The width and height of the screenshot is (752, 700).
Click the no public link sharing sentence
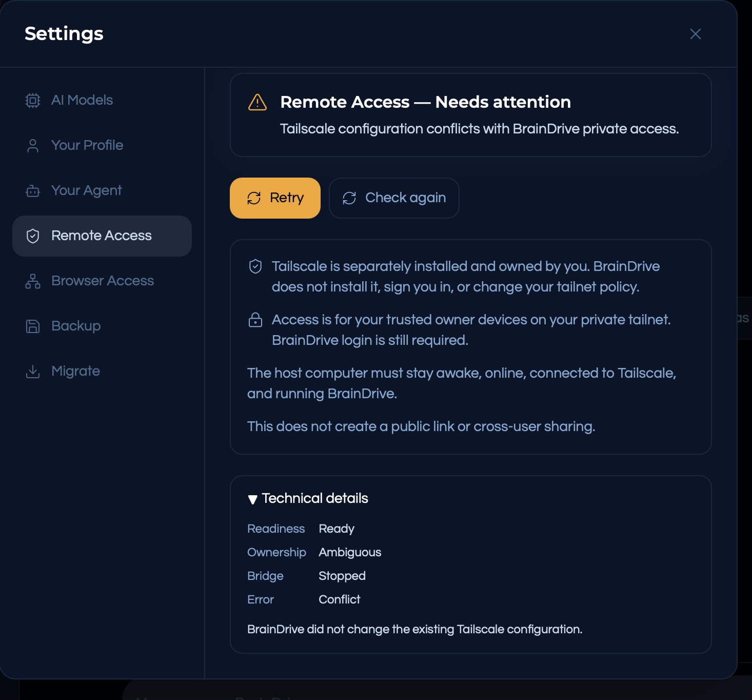pyautogui.click(x=421, y=426)
